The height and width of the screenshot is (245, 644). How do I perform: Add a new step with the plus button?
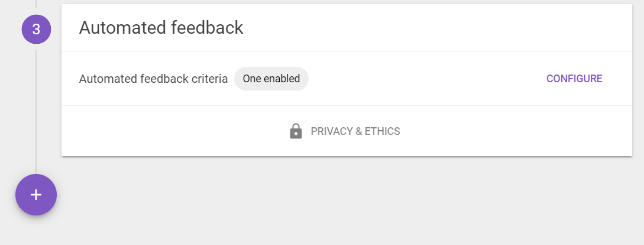pos(36,195)
